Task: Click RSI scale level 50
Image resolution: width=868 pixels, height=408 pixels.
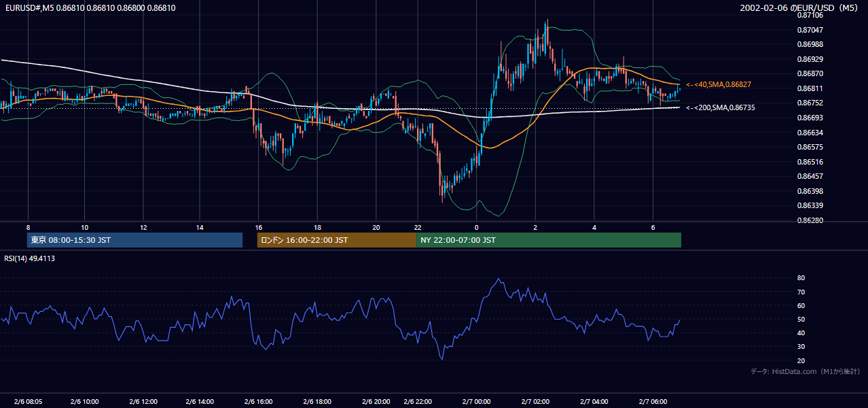Action: pyautogui.click(x=801, y=319)
